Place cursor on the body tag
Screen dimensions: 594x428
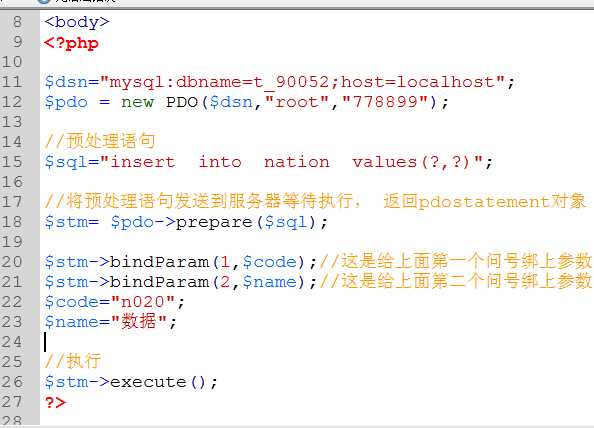tap(77, 22)
